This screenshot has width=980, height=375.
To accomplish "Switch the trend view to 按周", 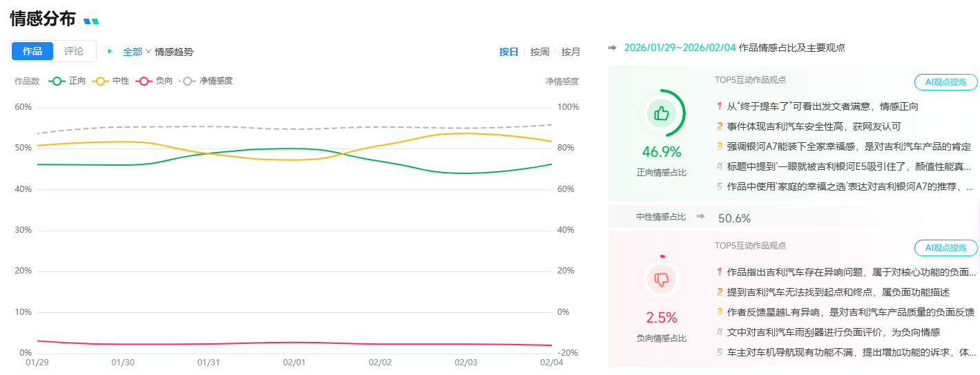I will [539, 52].
